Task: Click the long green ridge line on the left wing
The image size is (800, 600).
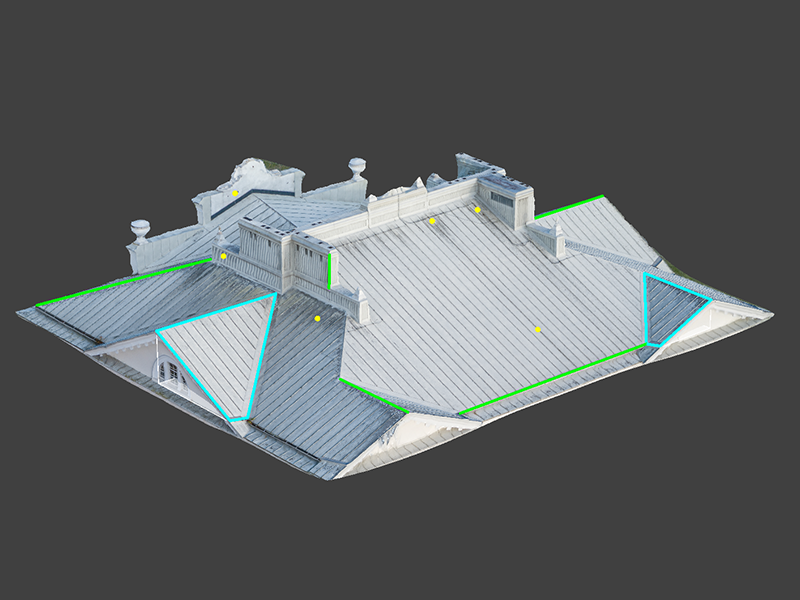Action: [123, 282]
